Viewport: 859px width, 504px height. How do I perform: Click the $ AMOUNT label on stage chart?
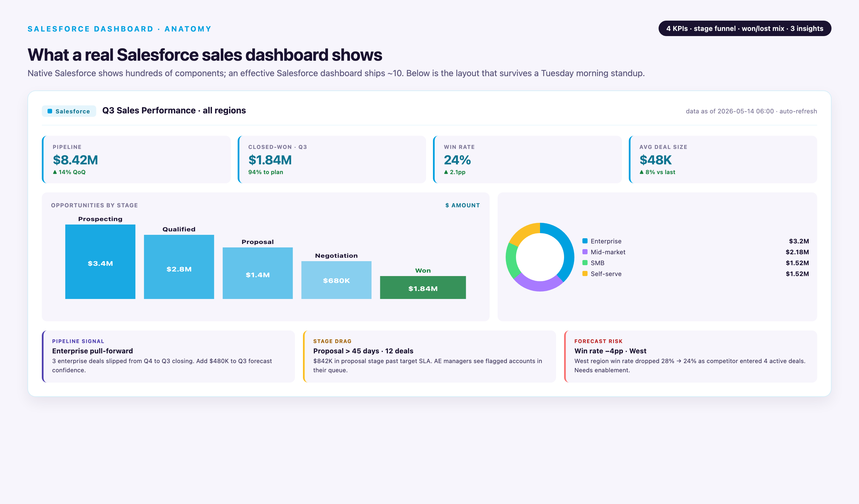[x=462, y=205]
